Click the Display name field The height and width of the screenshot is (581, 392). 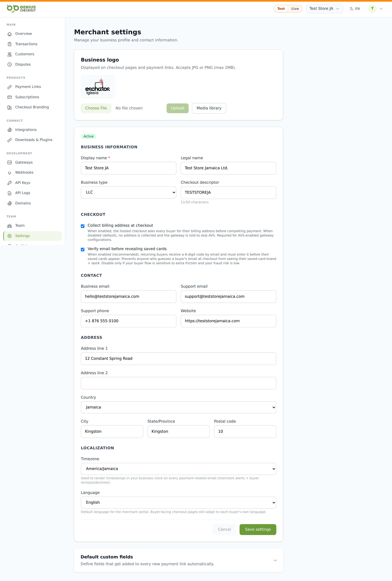128,168
